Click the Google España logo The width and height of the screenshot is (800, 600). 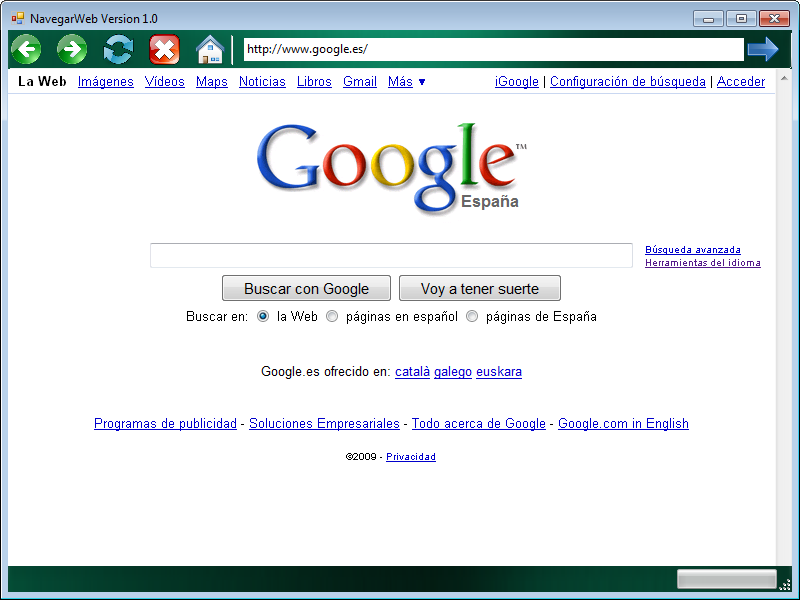pyautogui.click(x=391, y=167)
